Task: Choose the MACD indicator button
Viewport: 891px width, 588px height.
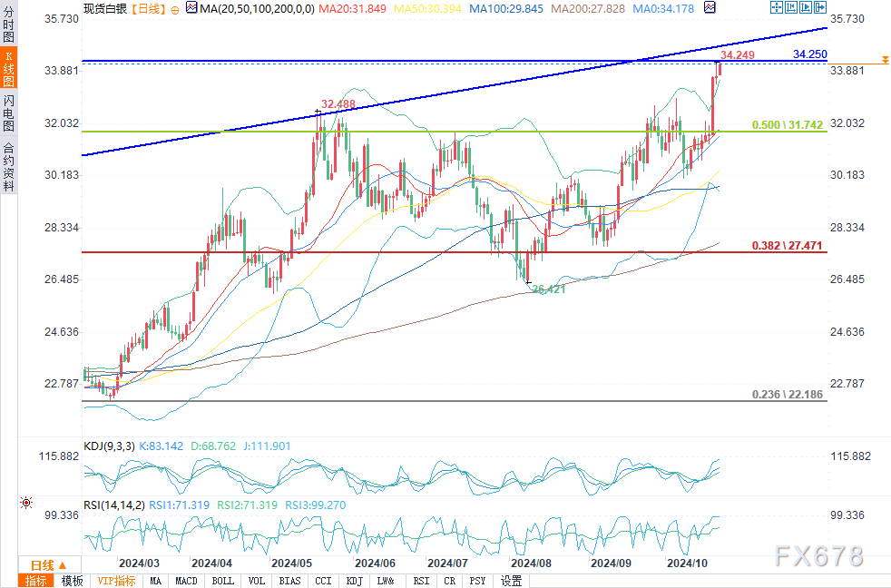Action: (186, 581)
